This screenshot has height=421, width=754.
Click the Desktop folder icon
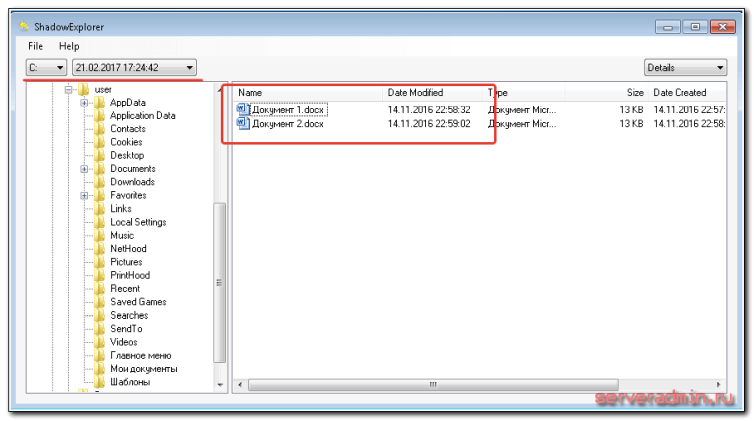point(100,155)
